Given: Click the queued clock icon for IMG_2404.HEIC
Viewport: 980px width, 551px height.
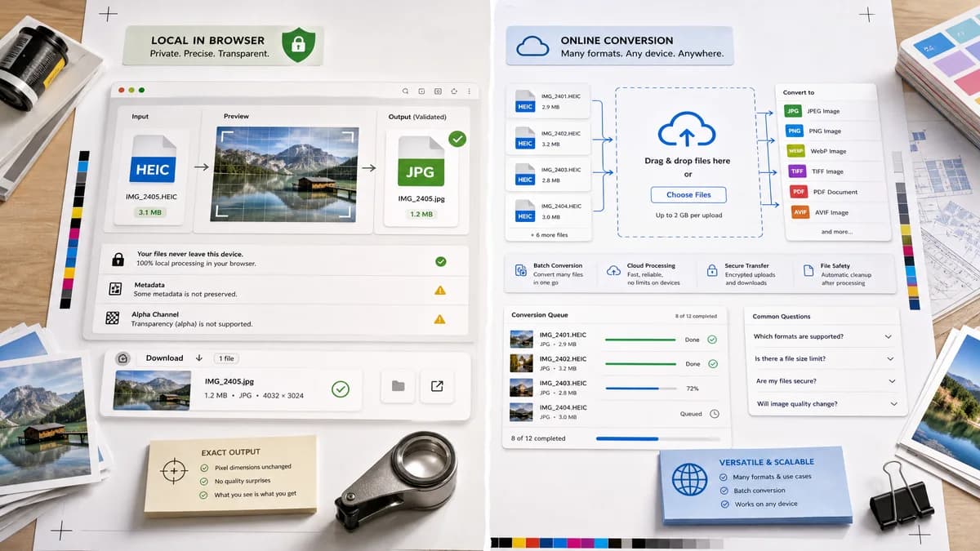Looking at the screenshot, I should click(714, 414).
